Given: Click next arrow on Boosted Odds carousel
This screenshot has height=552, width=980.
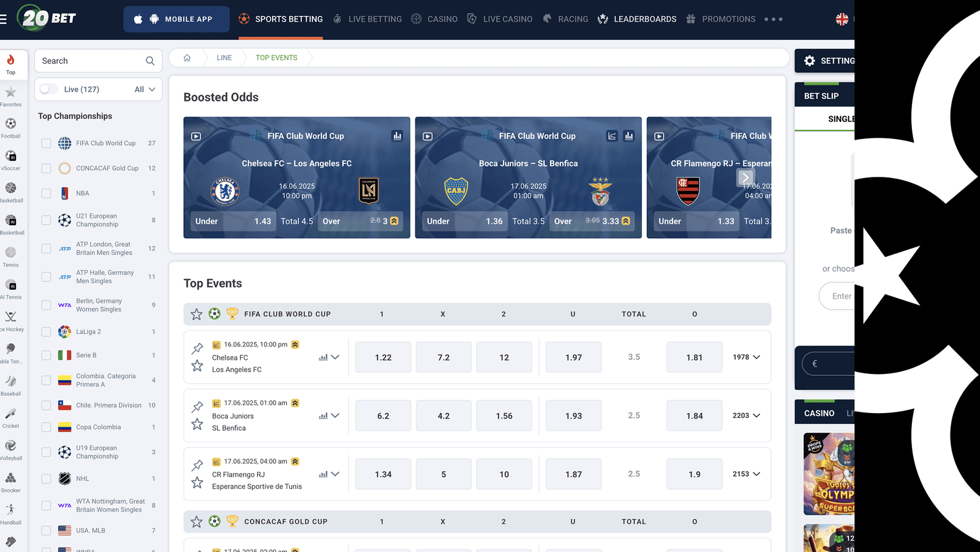Looking at the screenshot, I should click(745, 178).
